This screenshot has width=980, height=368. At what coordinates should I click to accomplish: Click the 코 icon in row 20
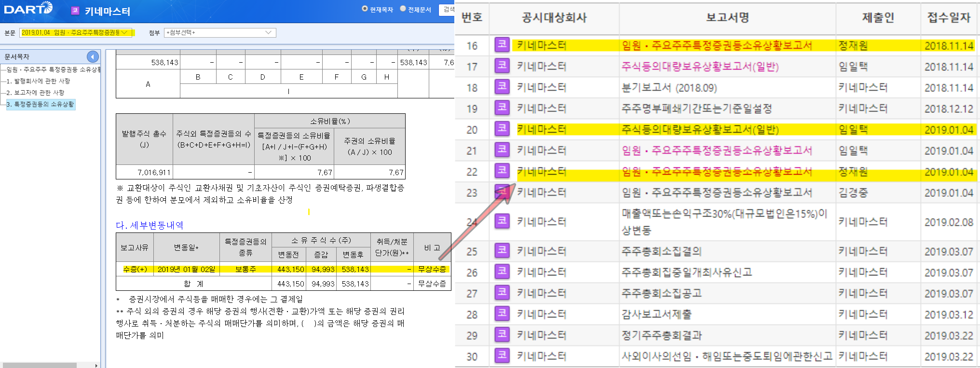click(x=502, y=129)
